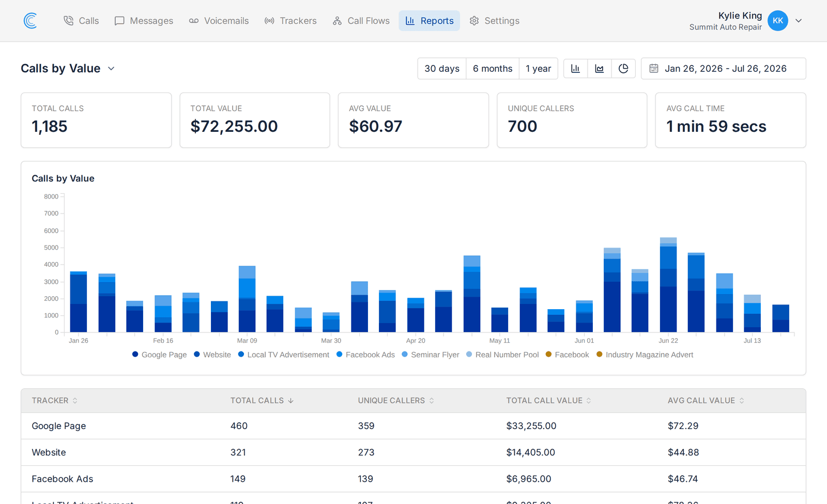Switch to pie chart view
Viewport: 827px width, 504px height.
tap(623, 68)
